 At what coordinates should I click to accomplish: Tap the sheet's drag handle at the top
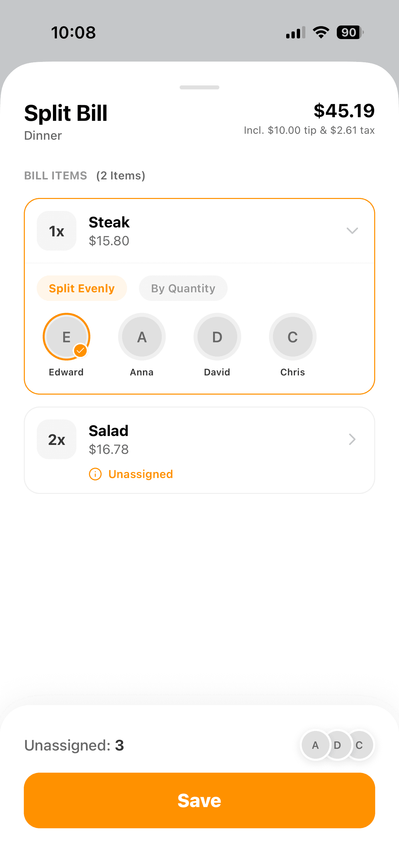pyautogui.click(x=199, y=87)
